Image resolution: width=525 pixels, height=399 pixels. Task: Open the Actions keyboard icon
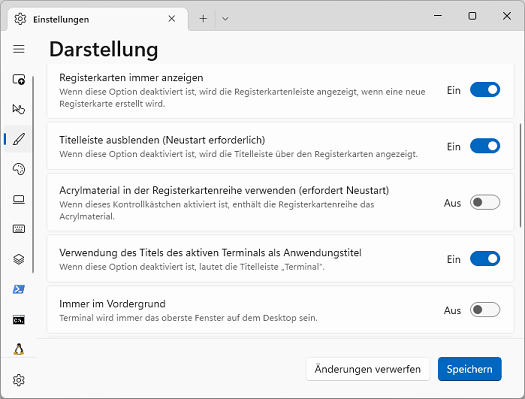pyautogui.click(x=19, y=229)
